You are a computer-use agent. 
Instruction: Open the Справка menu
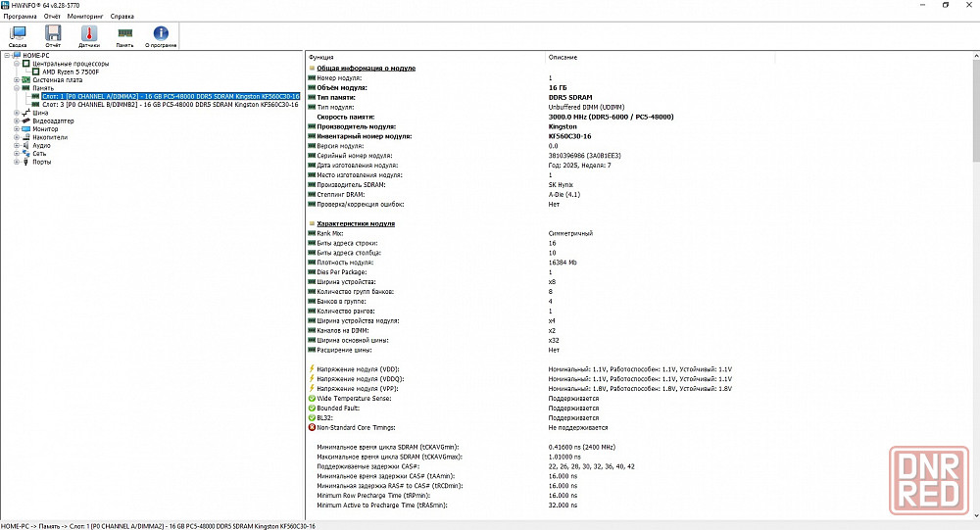(x=122, y=17)
